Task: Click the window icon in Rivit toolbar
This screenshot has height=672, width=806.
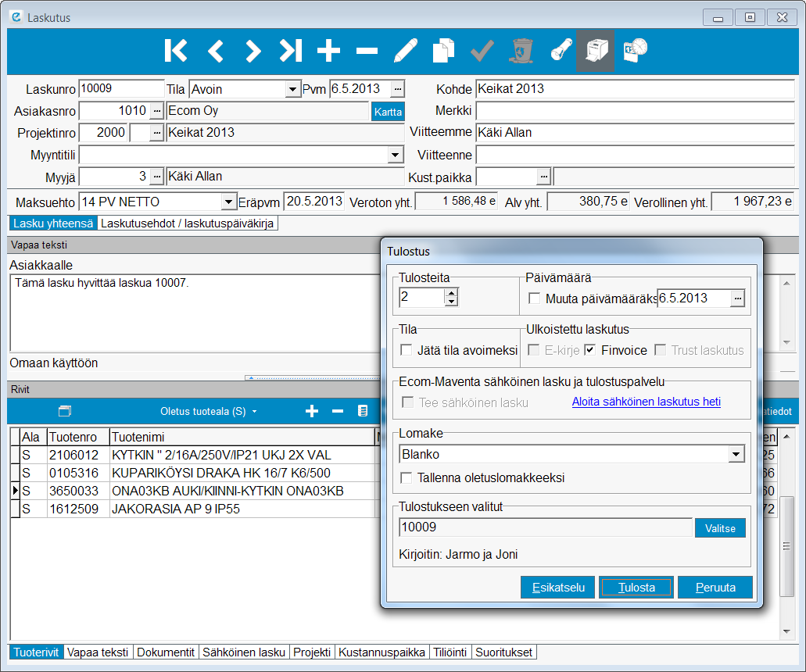Action: (65, 411)
